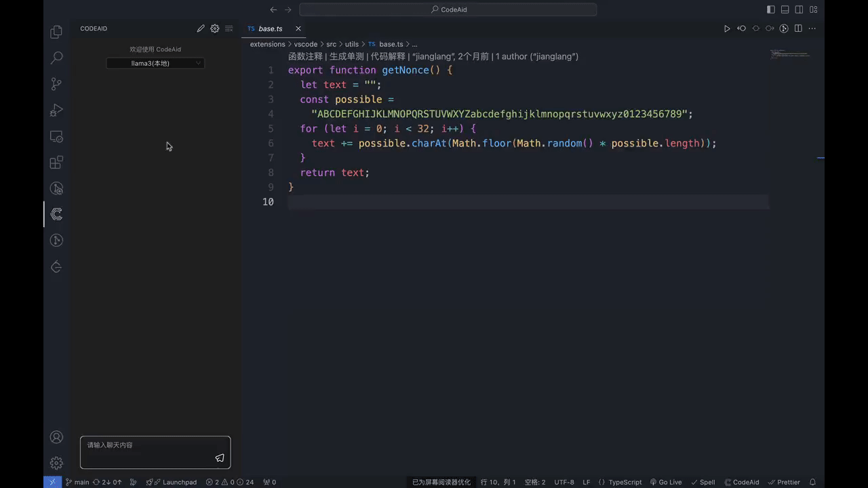Screen dimensions: 868x488
Task: Open chat history list icon in CodeAid header
Action: coord(229,28)
